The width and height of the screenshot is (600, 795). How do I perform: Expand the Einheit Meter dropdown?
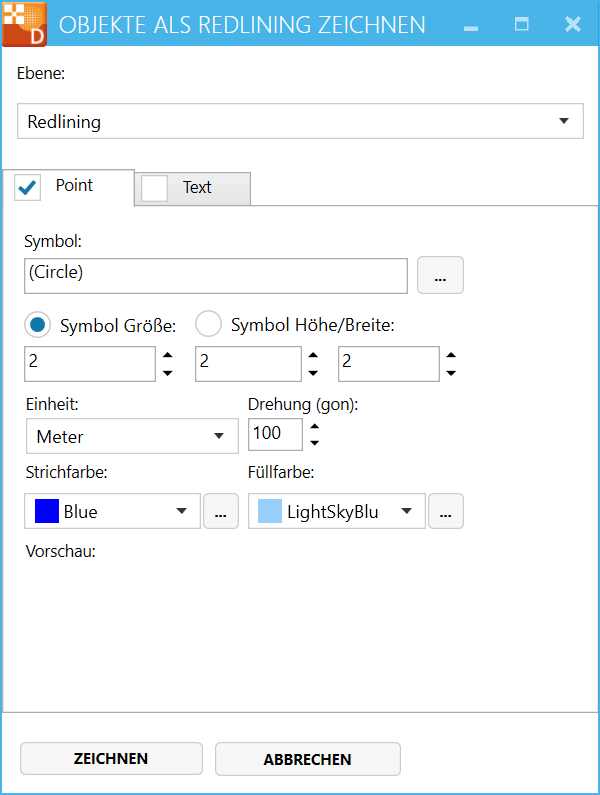131,437
